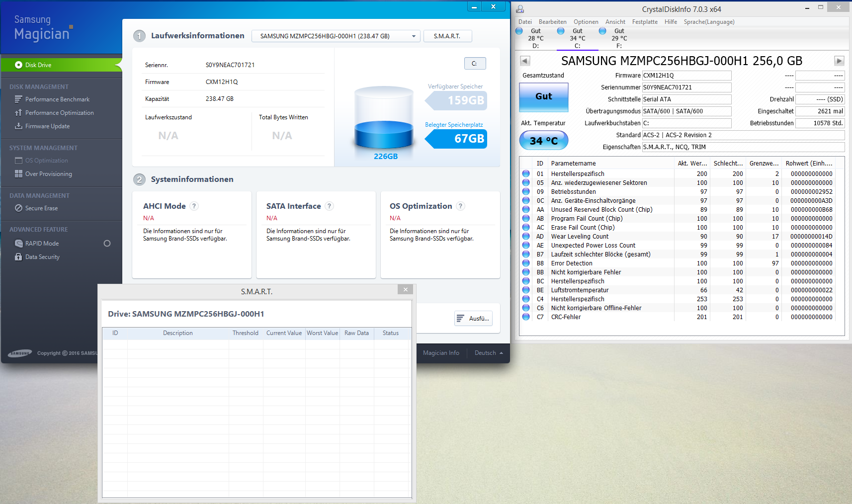The height and width of the screenshot is (504, 852).
Task: Click status orb for CRC-Fehler row
Action: (x=526, y=317)
